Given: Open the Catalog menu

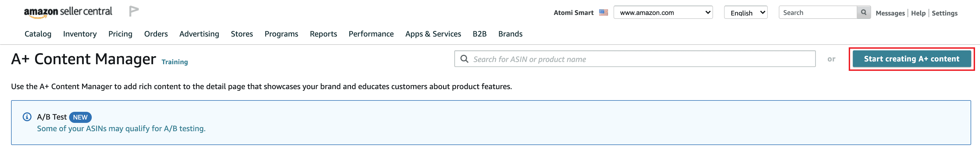Looking at the screenshot, I should [x=38, y=34].
